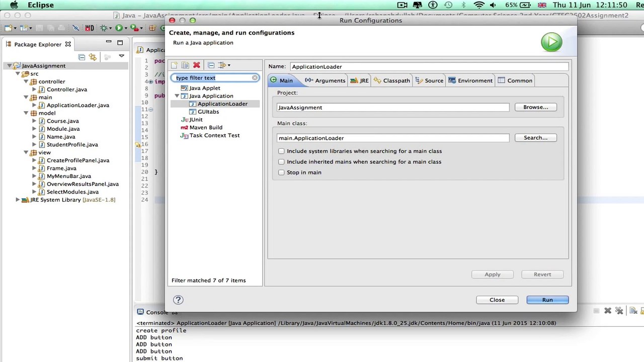Collapse all launch configurations icon
The image size is (644, 362).
[x=211, y=65]
